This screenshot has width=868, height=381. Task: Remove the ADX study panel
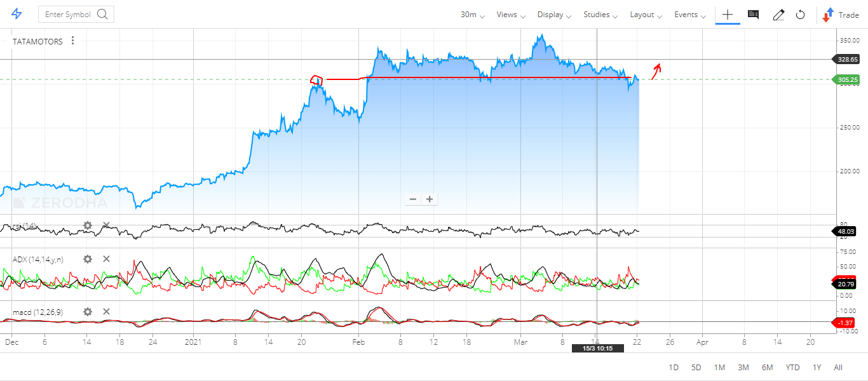[106, 259]
